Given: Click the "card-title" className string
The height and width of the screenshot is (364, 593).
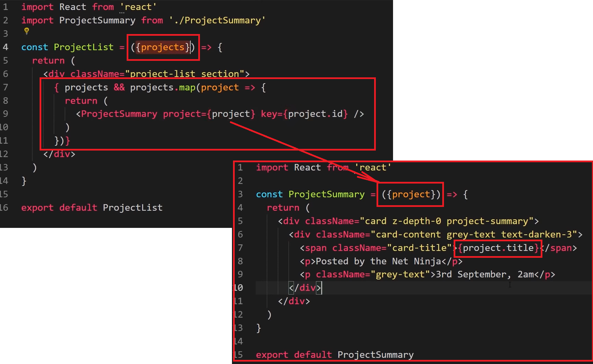Looking at the screenshot, I should tap(419, 248).
